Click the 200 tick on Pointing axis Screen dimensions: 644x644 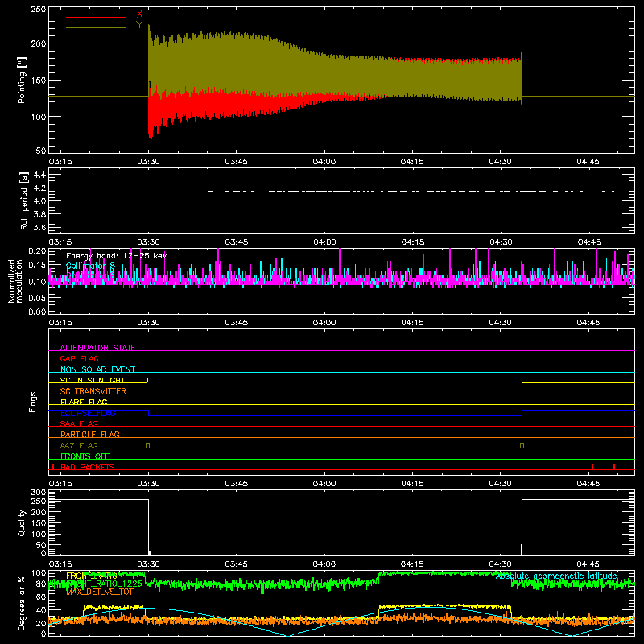tap(39, 43)
